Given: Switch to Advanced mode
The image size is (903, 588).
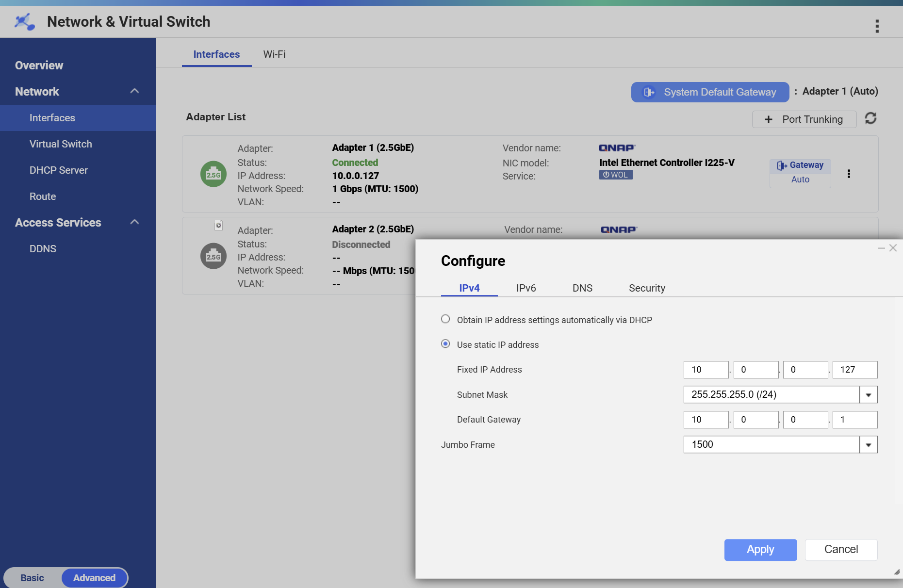Looking at the screenshot, I should 95,578.
